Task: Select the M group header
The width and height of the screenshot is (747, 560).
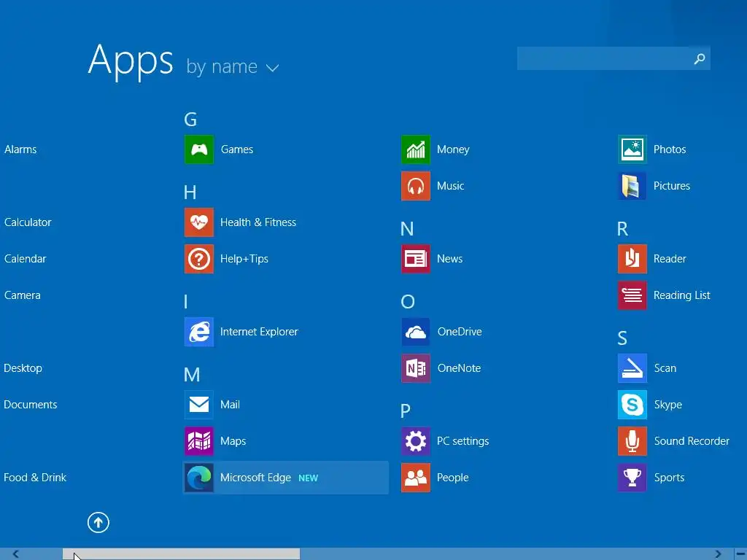Action: point(192,375)
